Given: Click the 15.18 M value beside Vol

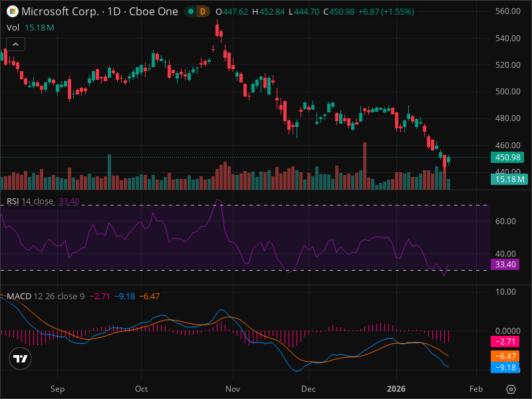Looking at the screenshot, I should pyautogui.click(x=39, y=28).
